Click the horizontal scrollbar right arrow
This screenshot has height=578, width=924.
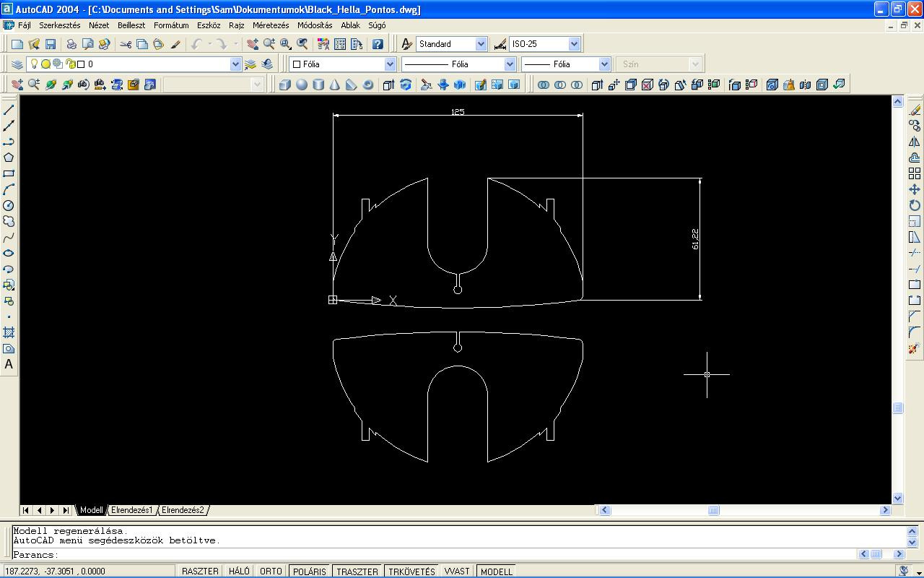pyautogui.click(x=885, y=510)
